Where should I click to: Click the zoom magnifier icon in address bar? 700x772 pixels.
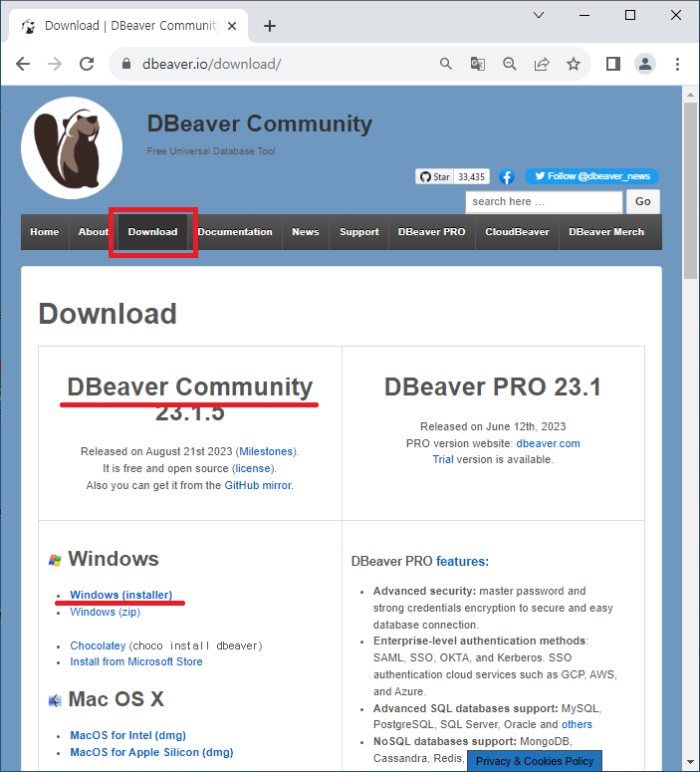click(x=510, y=64)
